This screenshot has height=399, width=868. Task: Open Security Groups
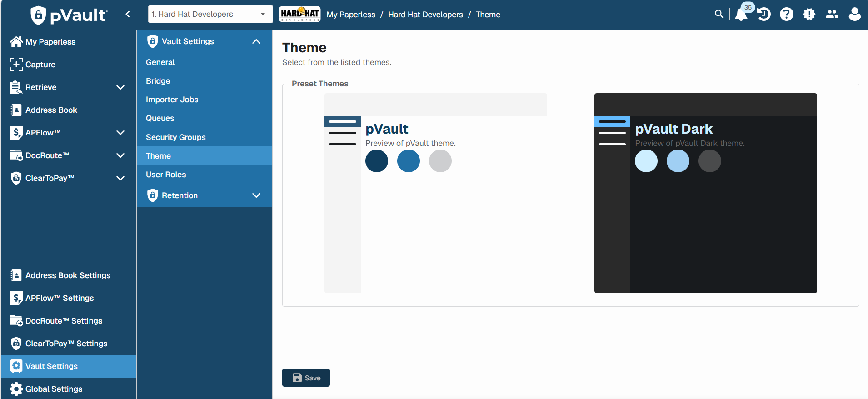pyautogui.click(x=205, y=137)
